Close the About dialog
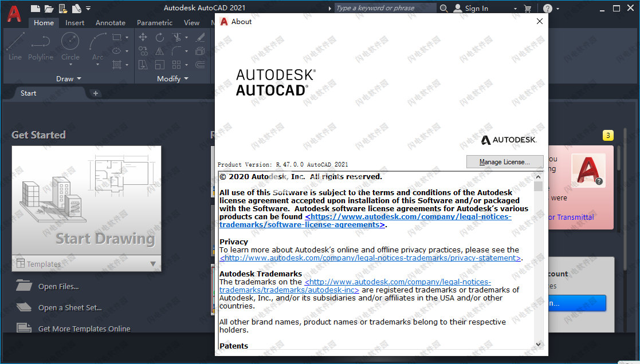The image size is (640, 364). [x=540, y=21]
